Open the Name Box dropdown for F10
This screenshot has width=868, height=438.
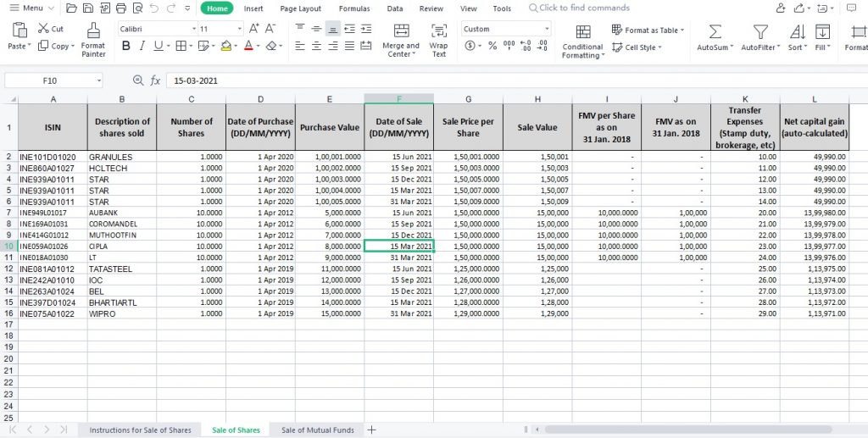click(x=99, y=80)
